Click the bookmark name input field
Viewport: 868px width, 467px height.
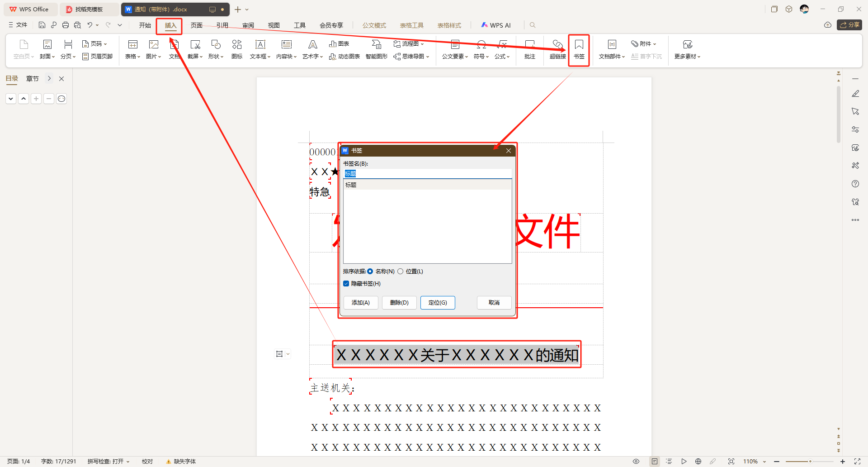[427, 174]
